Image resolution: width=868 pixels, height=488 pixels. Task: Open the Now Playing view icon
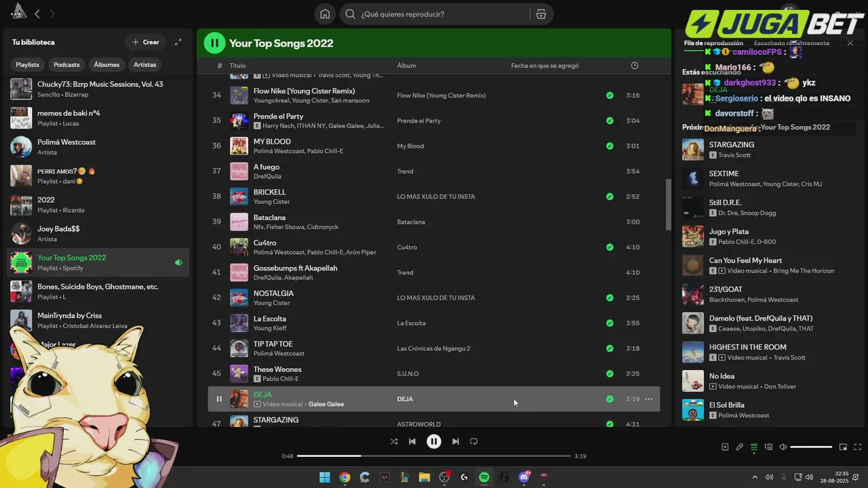725,447
